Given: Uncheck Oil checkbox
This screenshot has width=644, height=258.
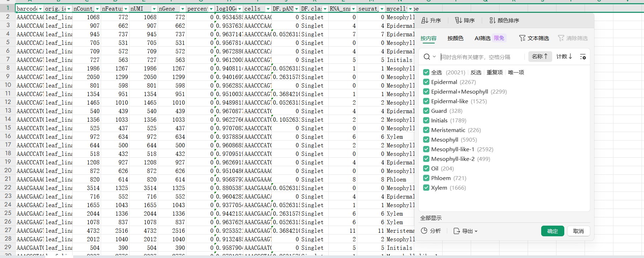Looking at the screenshot, I should pyautogui.click(x=426, y=168).
